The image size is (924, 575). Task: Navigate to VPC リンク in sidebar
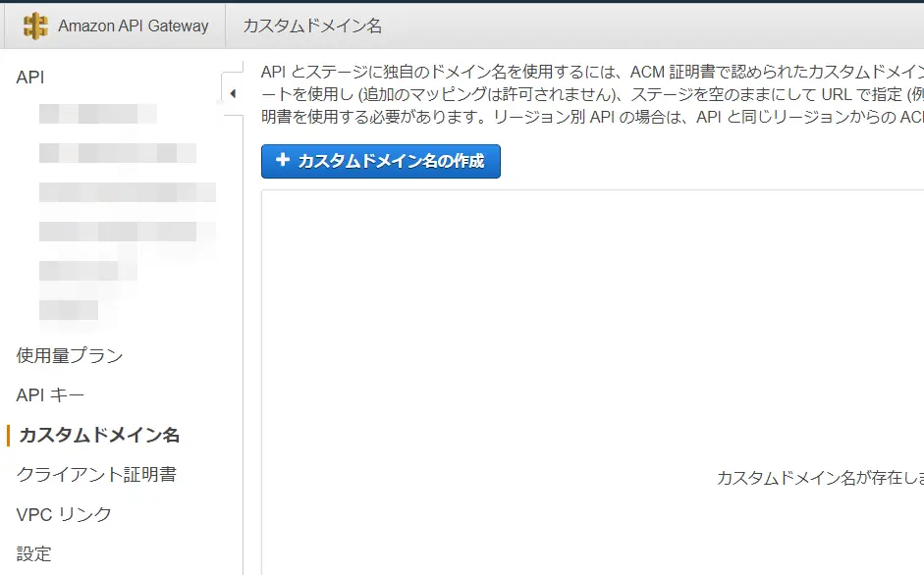tap(64, 514)
